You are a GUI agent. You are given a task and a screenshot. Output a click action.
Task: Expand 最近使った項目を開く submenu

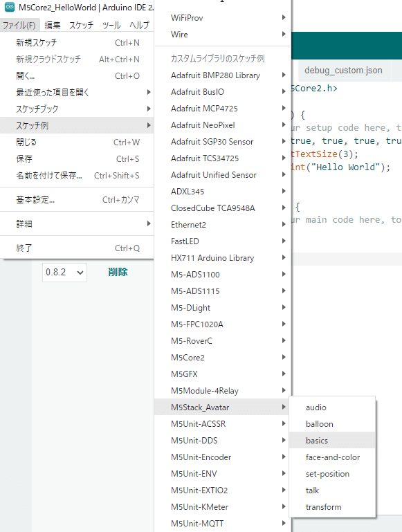[x=77, y=92]
